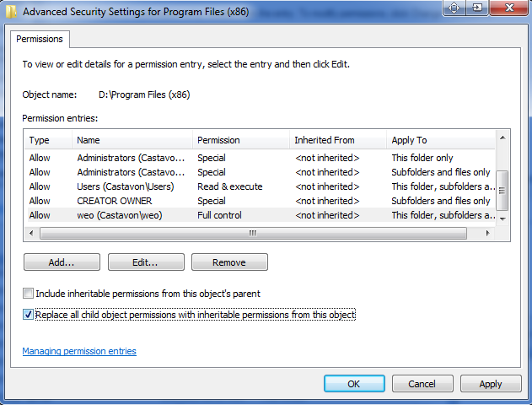This screenshot has width=532, height=405.
Task: Enable Include inheritable permissions from parent checkbox
Action: click(28, 293)
